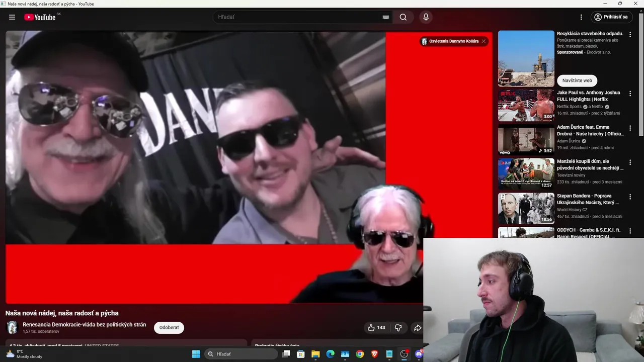Open Renesancia Demokracie channel name link
Viewport: 644px width, 362px height.
(84, 325)
